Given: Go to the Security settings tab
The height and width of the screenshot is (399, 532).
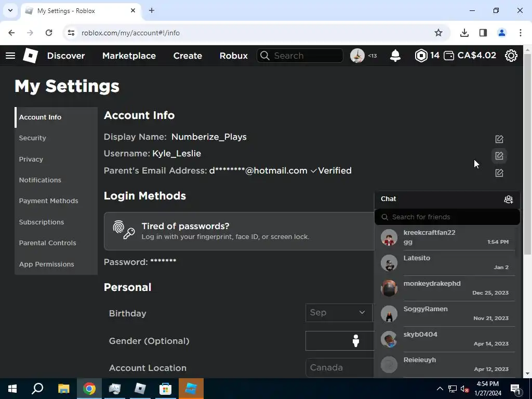Looking at the screenshot, I should [56, 138].
